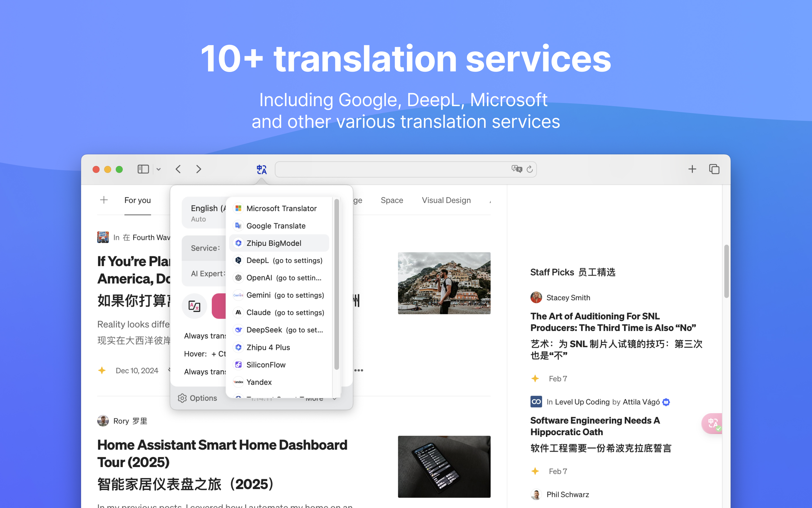
Task: Click Stacey Smith's avatar
Action: (x=536, y=298)
